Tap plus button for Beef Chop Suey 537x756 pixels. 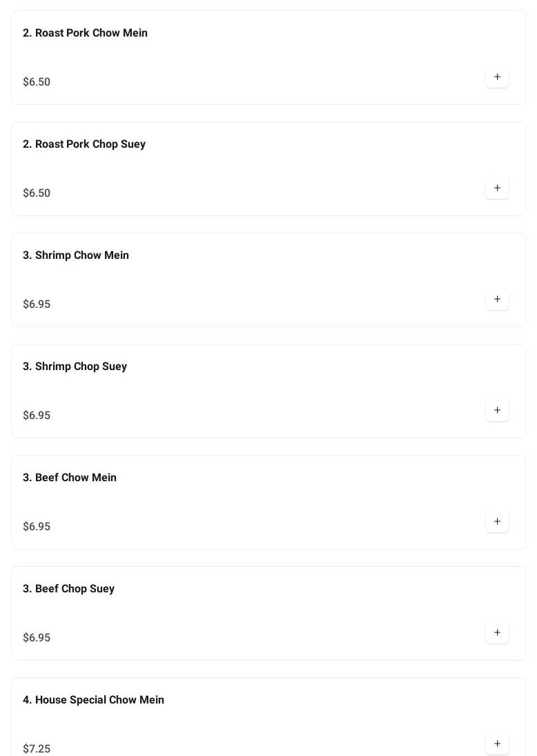click(497, 632)
